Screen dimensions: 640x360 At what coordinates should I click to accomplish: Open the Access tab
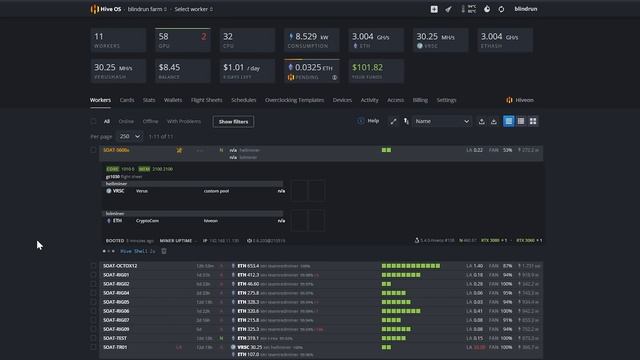coord(396,100)
